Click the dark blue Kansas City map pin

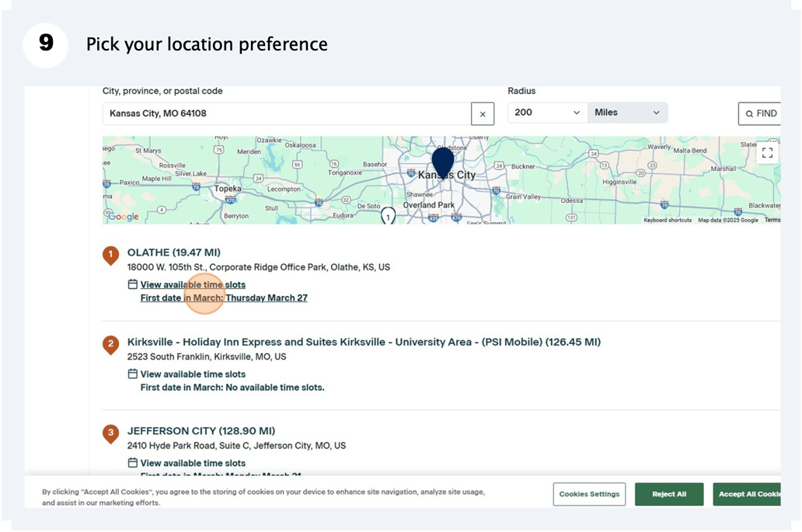[x=443, y=162]
